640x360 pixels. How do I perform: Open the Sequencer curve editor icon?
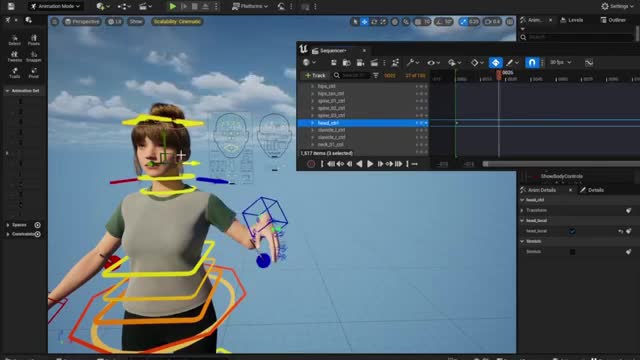pyautogui.click(x=589, y=62)
